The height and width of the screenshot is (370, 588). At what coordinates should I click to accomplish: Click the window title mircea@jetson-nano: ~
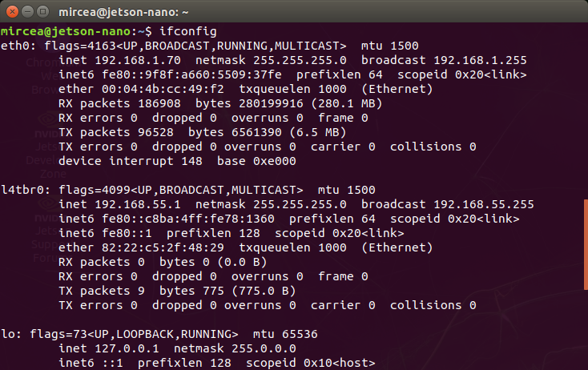pyautogui.click(x=123, y=12)
